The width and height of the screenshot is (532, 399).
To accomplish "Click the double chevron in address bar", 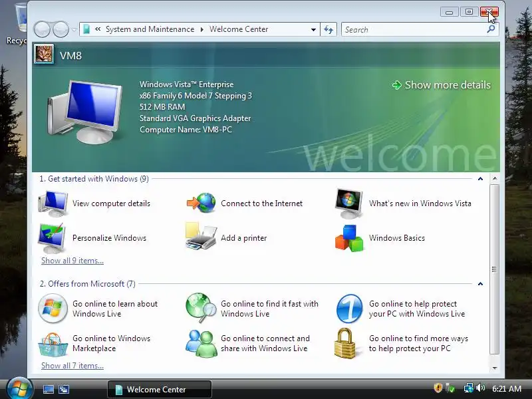I will coord(98,29).
